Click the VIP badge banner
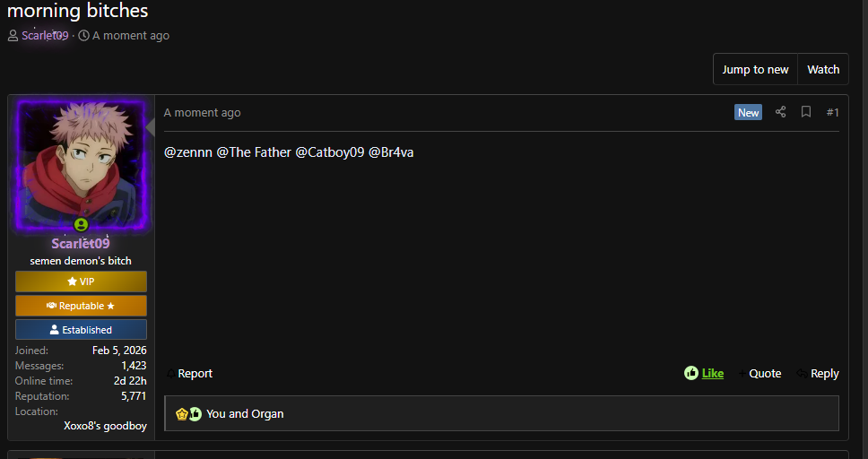The height and width of the screenshot is (459, 868). [x=81, y=281]
